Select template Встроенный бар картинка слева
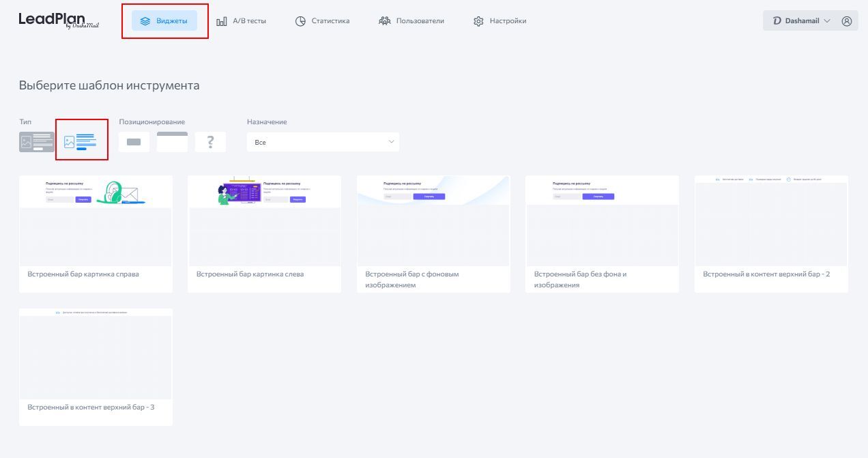868x458 pixels. tap(264, 232)
